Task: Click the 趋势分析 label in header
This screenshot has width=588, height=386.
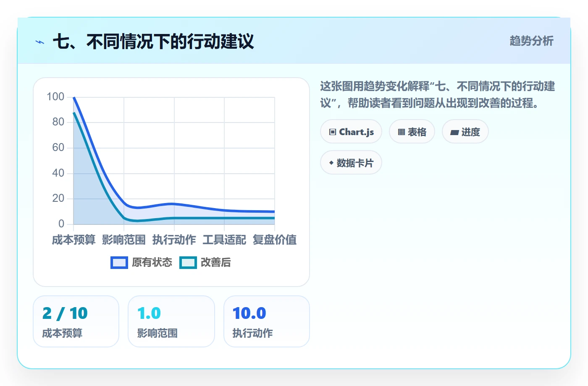Action: [531, 41]
